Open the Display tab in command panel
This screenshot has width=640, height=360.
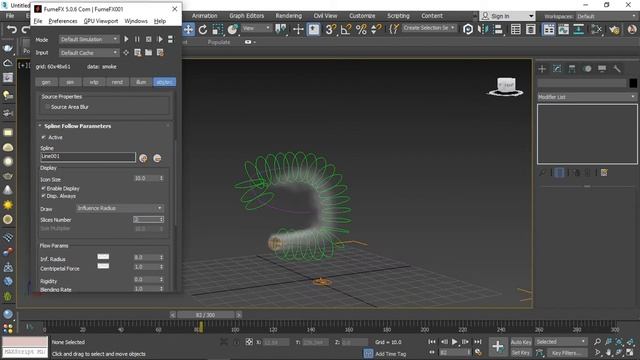tap(602, 69)
